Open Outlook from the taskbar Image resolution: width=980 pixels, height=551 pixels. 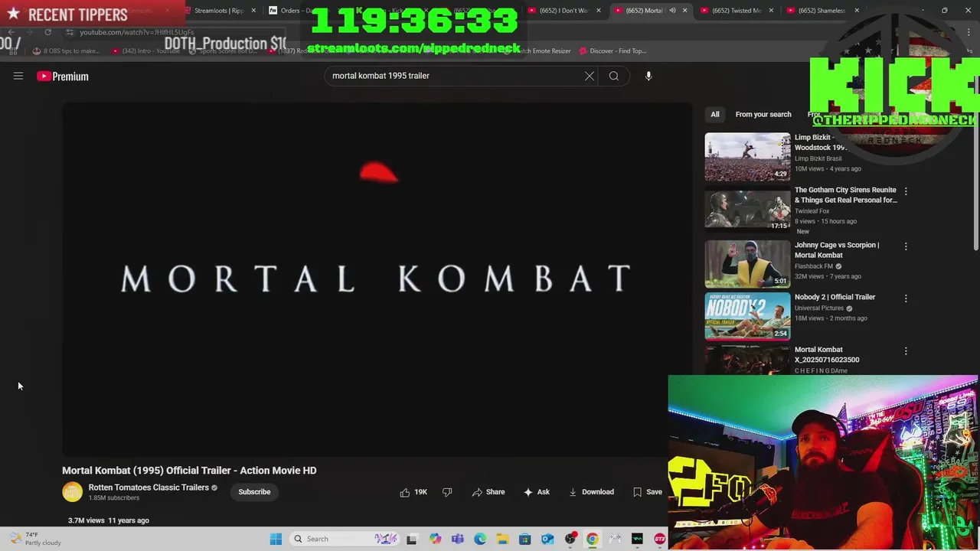[x=547, y=539]
